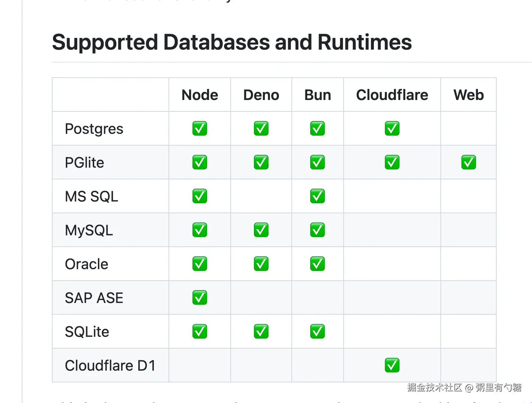Click the PGlite Deno checkmark
This screenshot has width=532, height=403.
click(261, 163)
